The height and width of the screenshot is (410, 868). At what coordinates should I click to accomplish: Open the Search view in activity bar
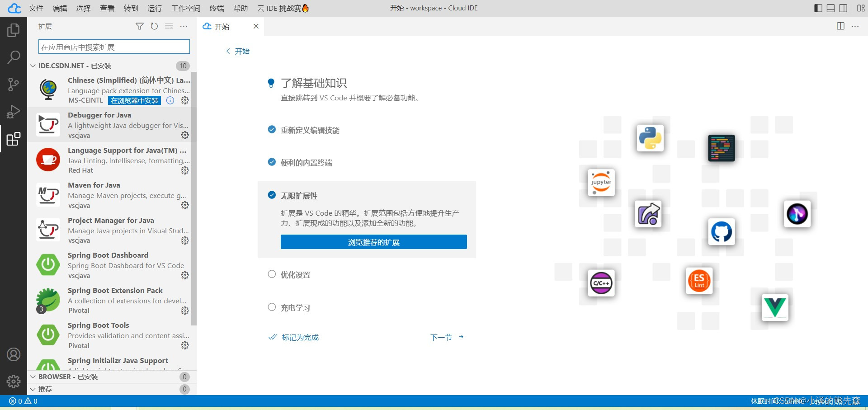coord(14,57)
